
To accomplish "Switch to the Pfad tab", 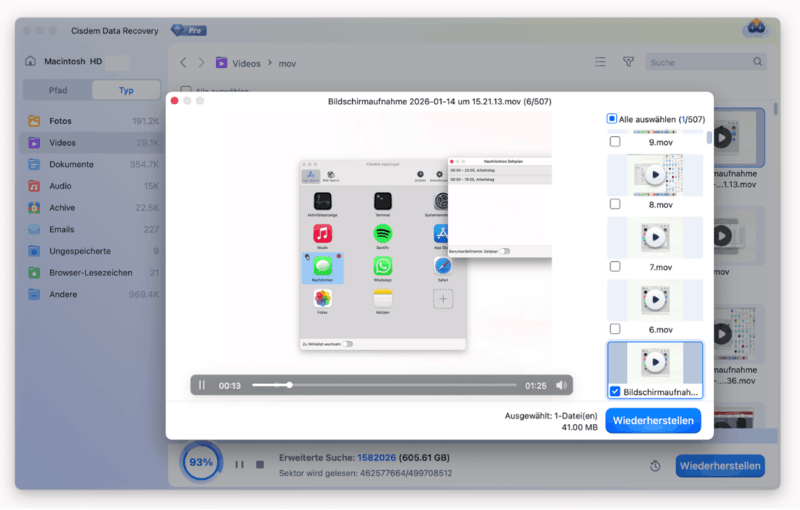I will [x=58, y=90].
